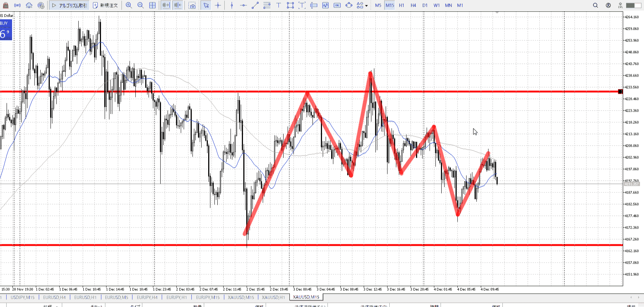Take a chart screenshot with camera icon
644x307 pixels.
tap(192, 5)
